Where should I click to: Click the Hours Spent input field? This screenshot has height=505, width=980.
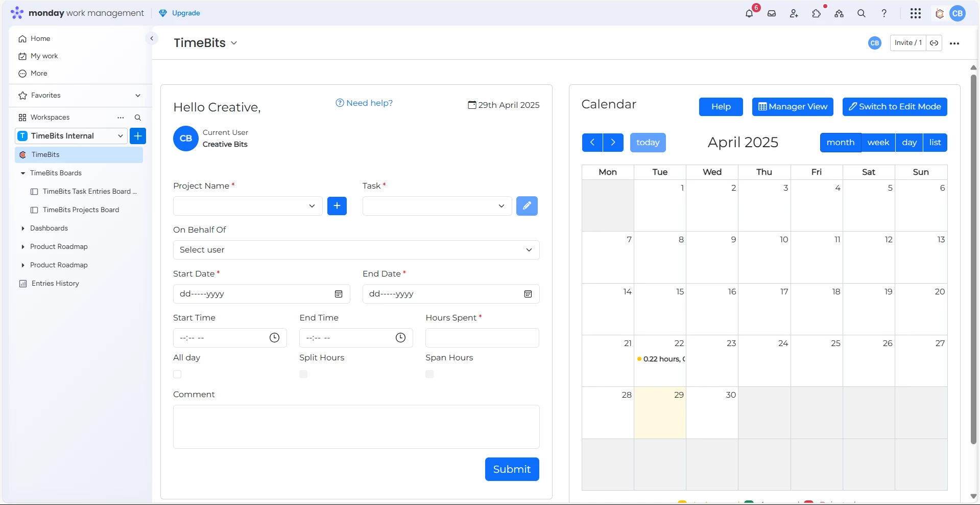coord(482,338)
